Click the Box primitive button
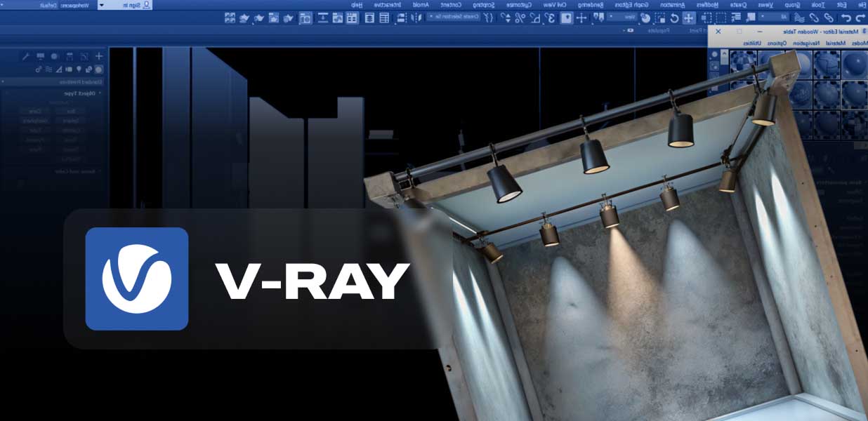868x421 pixels. pyautogui.click(x=72, y=111)
